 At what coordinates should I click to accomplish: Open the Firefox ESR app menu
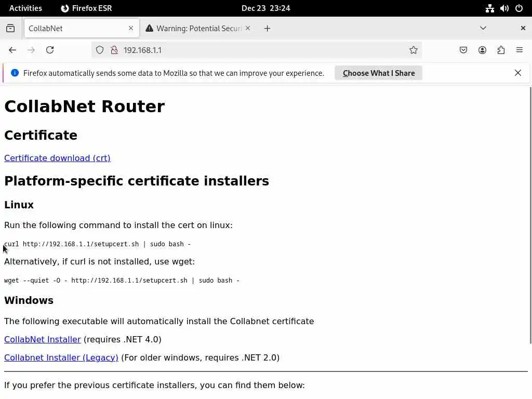pos(86,8)
